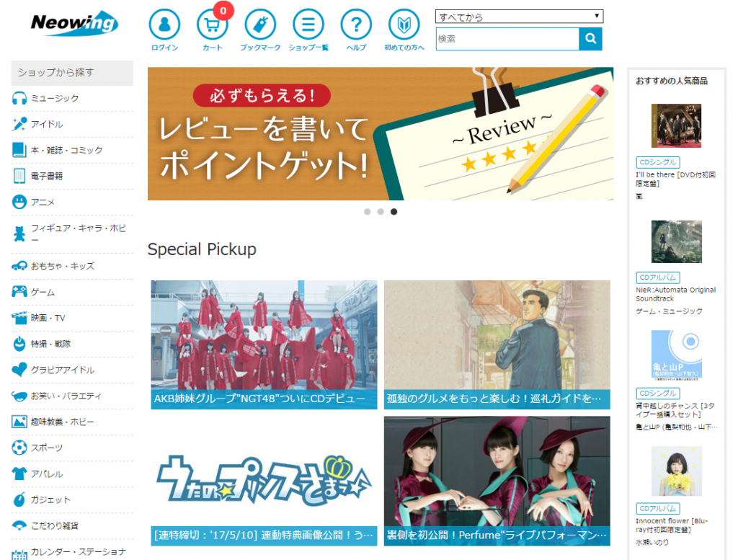Open the うたの☆プリンスさまっ pickup tile
This screenshot has width=738, height=560.
click(x=264, y=481)
